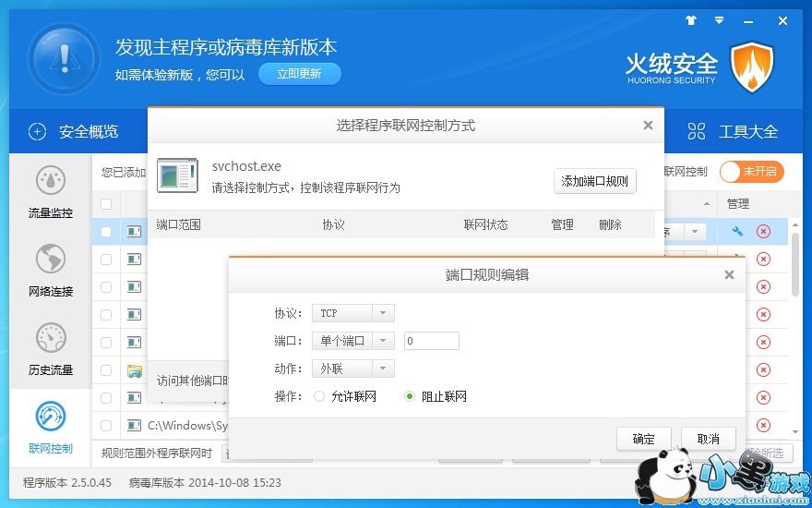Minimize the Huorong main window

pyautogui.click(x=748, y=22)
